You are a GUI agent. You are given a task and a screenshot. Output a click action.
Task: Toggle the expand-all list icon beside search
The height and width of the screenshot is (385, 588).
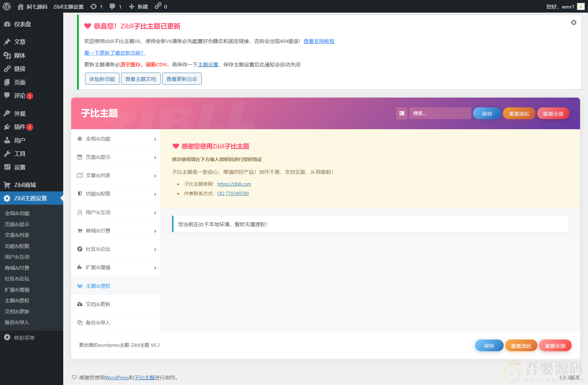pyautogui.click(x=402, y=113)
